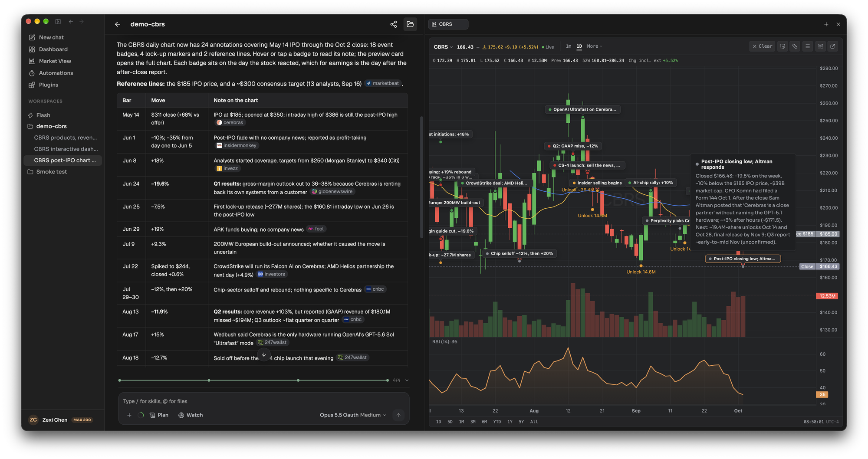Click the context usage ring indicator

(141, 415)
